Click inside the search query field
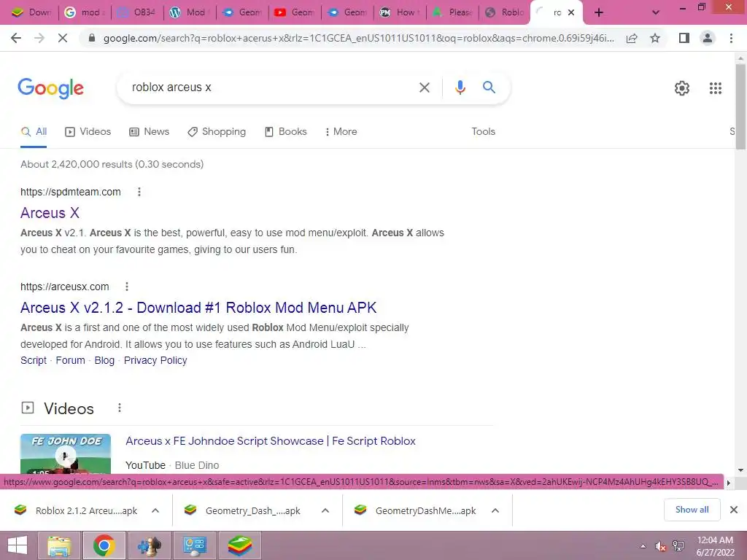Image resolution: width=747 pixels, height=560 pixels. [267, 87]
